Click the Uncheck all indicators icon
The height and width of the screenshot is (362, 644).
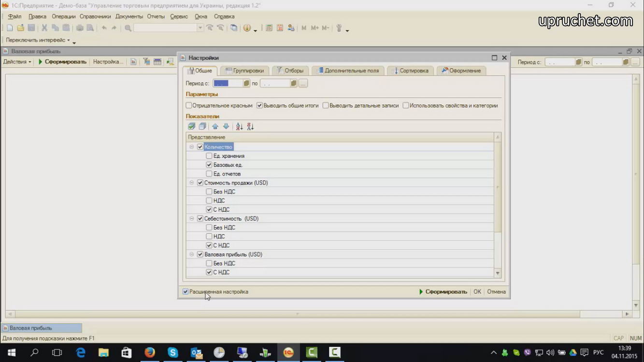[x=202, y=126]
